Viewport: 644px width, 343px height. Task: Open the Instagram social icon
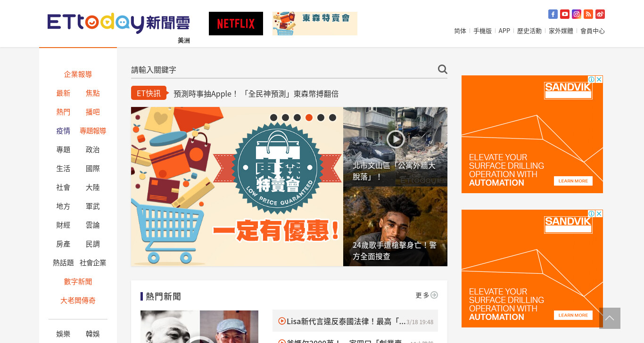click(577, 14)
